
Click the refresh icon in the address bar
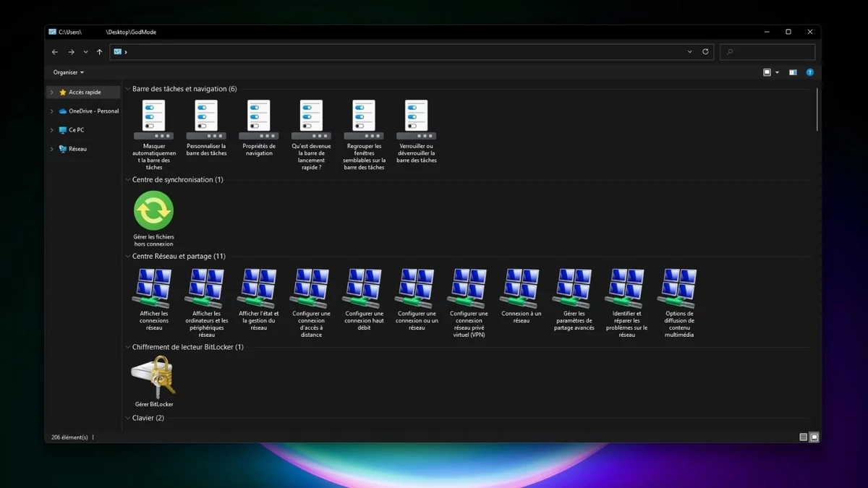tap(705, 52)
